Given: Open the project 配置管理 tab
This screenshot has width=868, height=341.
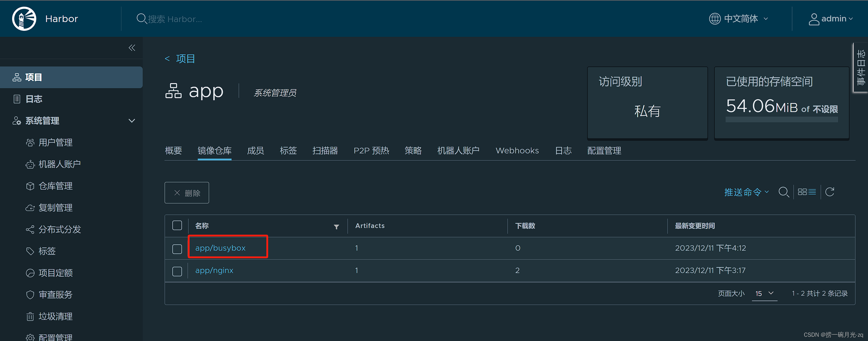Looking at the screenshot, I should pos(604,150).
